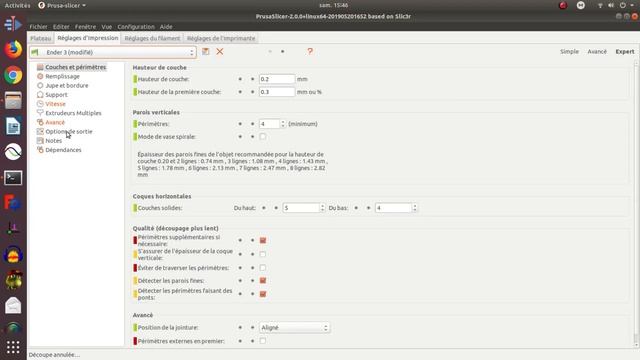
Task: Show applications grid in the dock
Action: pyautogui.click(x=13, y=347)
